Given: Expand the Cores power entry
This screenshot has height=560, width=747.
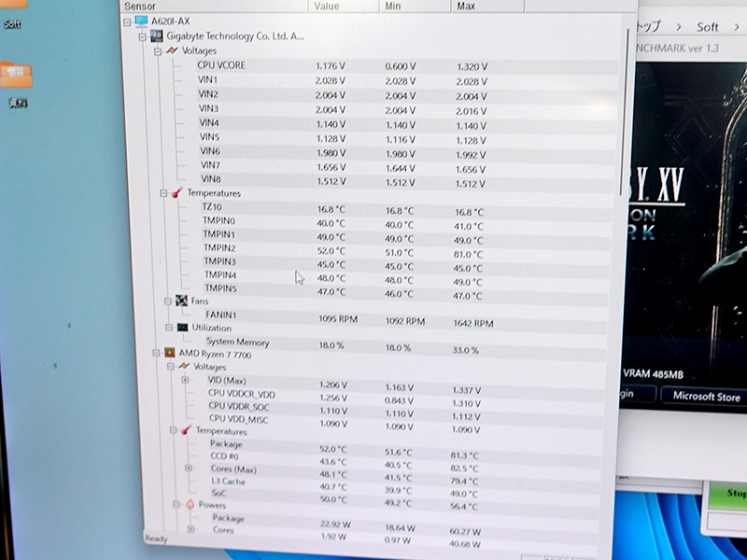Looking at the screenshot, I should tap(191, 529).
